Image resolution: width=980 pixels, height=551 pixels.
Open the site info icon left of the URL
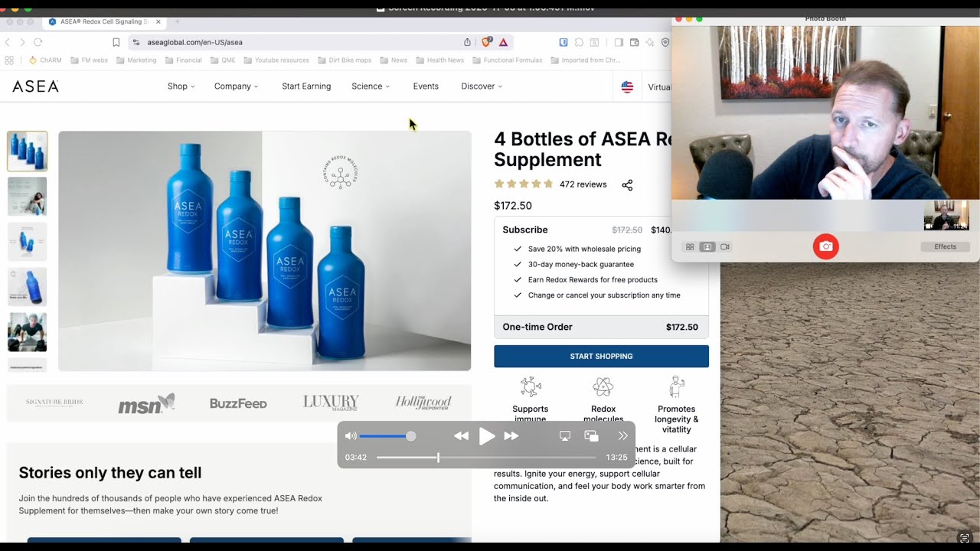[x=136, y=42]
